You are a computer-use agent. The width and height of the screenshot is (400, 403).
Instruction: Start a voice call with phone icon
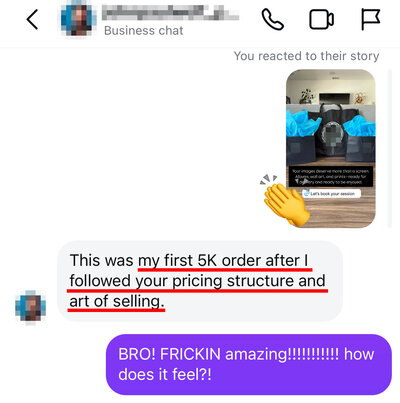pyautogui.click(x=272, y=19)
